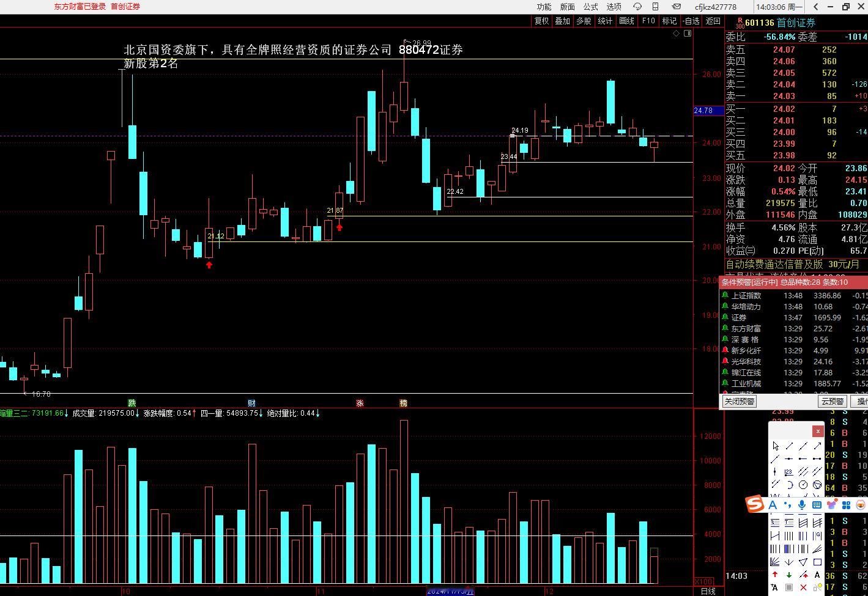Click the customer service headset icon
Viewport: 868px width, 596px height.
click(637, 7)
